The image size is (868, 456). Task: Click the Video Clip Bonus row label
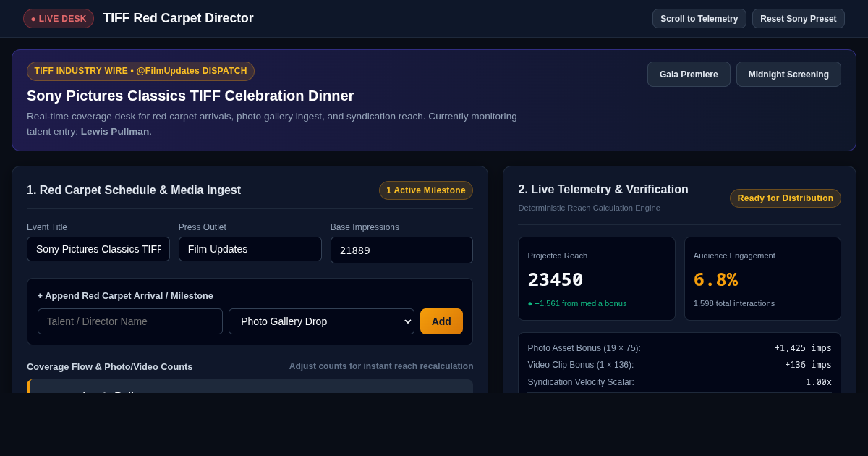point(580,365)
